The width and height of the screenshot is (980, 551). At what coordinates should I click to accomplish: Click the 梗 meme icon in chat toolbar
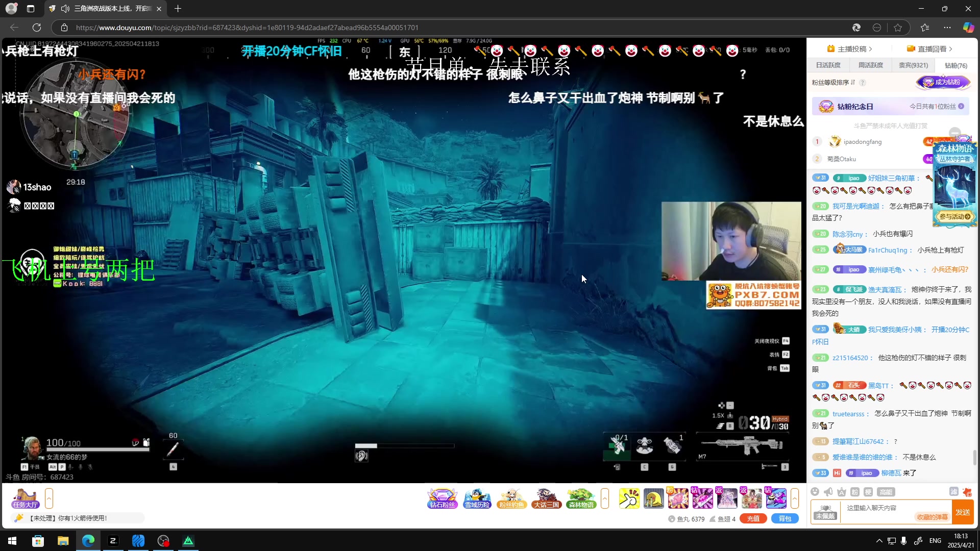coord(868,492)
